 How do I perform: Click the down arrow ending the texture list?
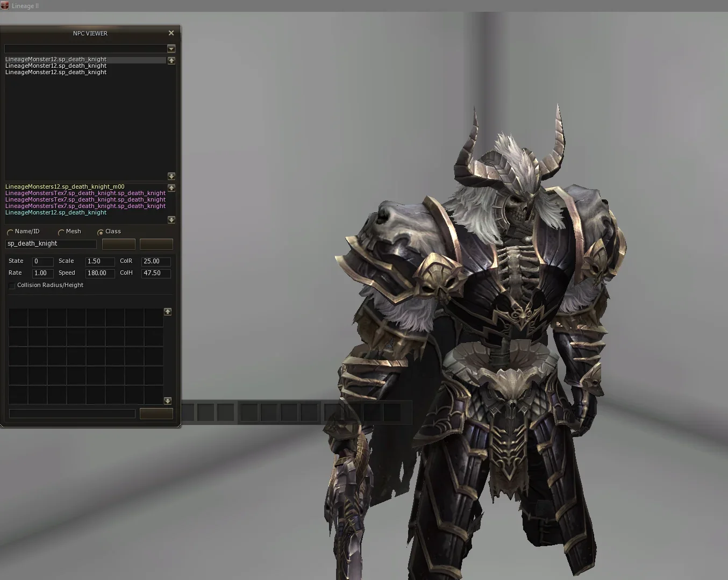(x=171, y=219)
